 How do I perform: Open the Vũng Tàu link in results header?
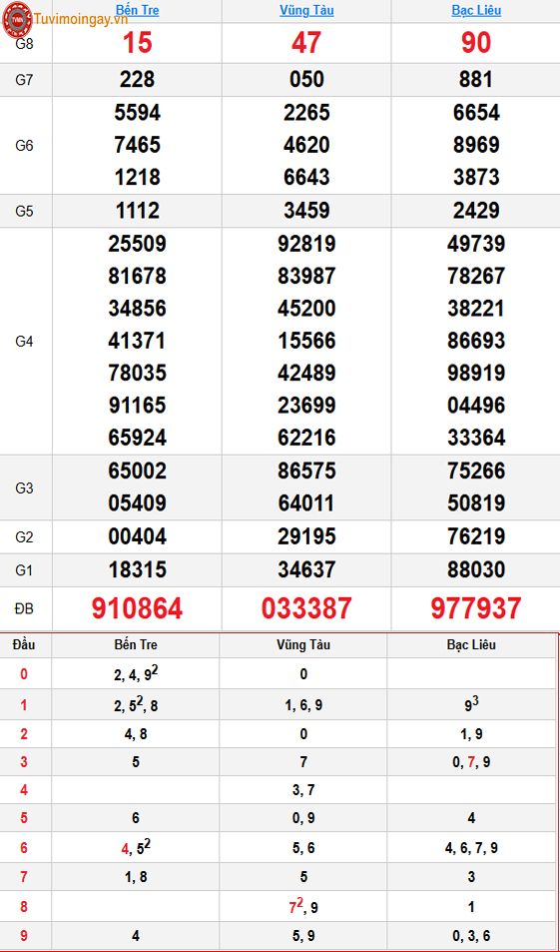point(306,10)
